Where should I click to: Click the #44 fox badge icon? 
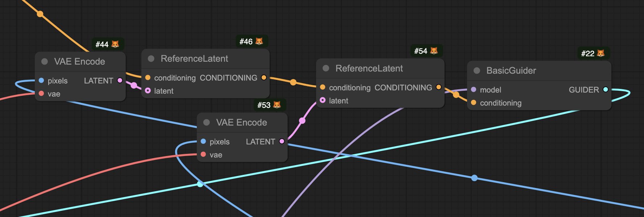pyautogui.click(x=115, y=44)
